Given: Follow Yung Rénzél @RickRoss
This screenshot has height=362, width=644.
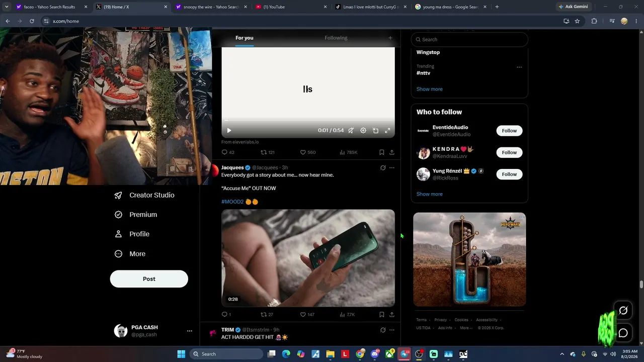Looking at the screenshot, I should pyautogui.click(x=509, y=174).
